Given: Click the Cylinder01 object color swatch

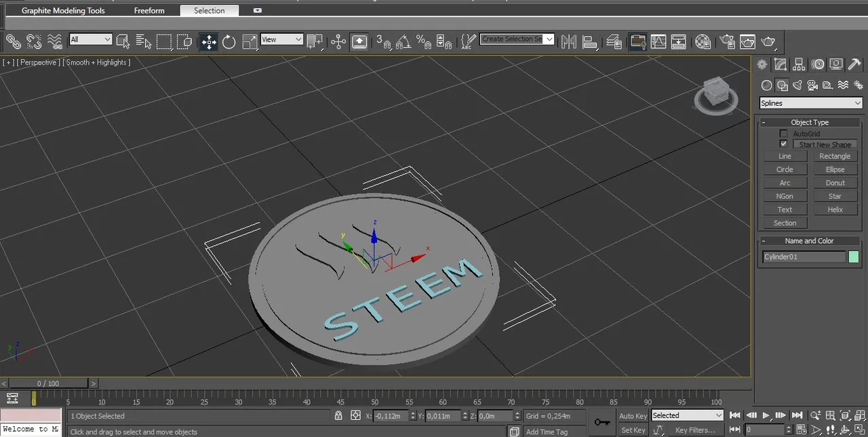Looking at the screenshot, I should [x=853, y=256].
